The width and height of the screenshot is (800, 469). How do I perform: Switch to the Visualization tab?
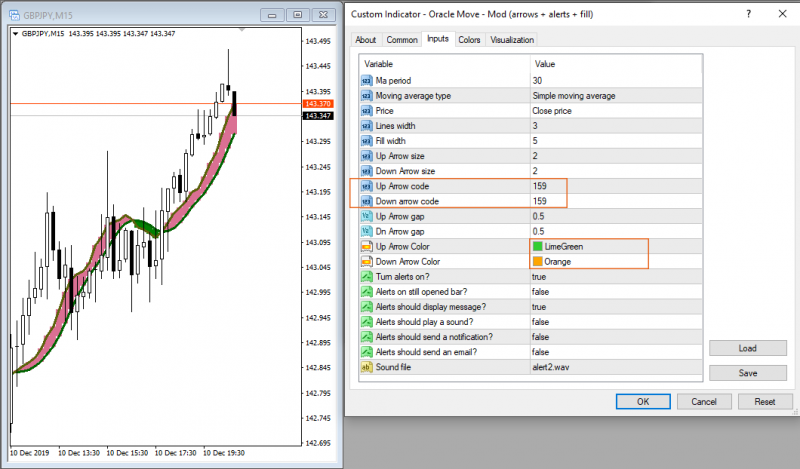click(512, 40)
